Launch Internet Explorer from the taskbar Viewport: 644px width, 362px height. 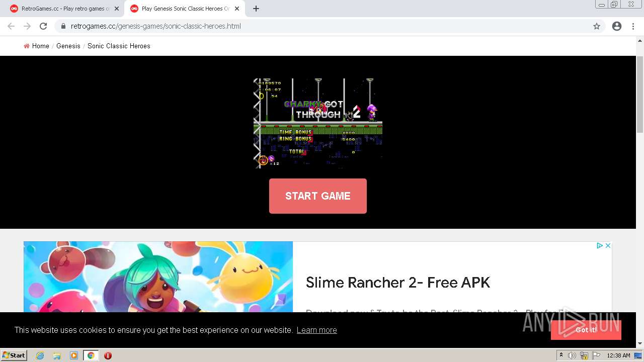tap(40, 355)
